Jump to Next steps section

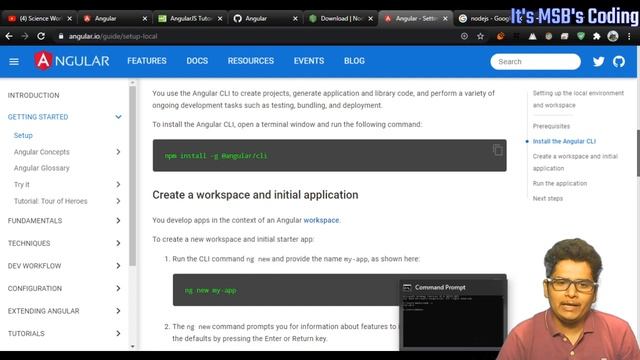(x=548, y=198)
